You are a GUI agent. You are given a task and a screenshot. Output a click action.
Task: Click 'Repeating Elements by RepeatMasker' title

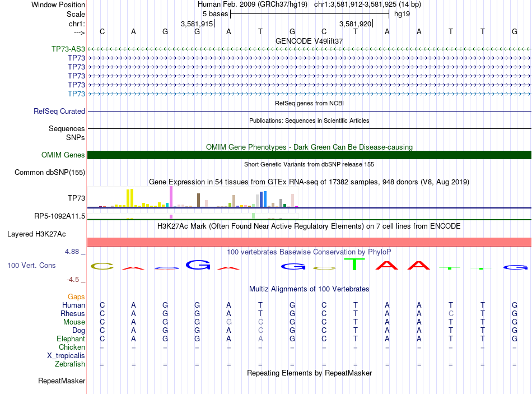click(x=309, y=373)
